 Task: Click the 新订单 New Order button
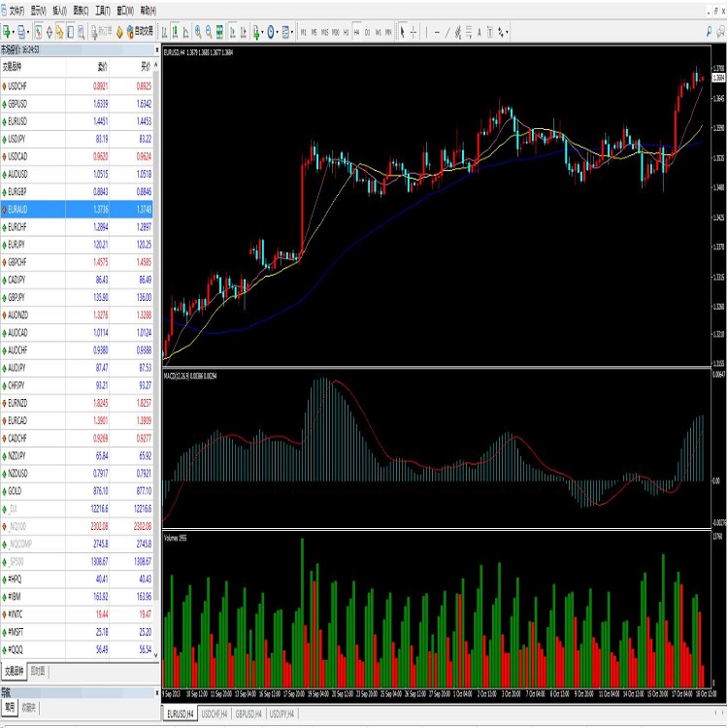(101, 32)
